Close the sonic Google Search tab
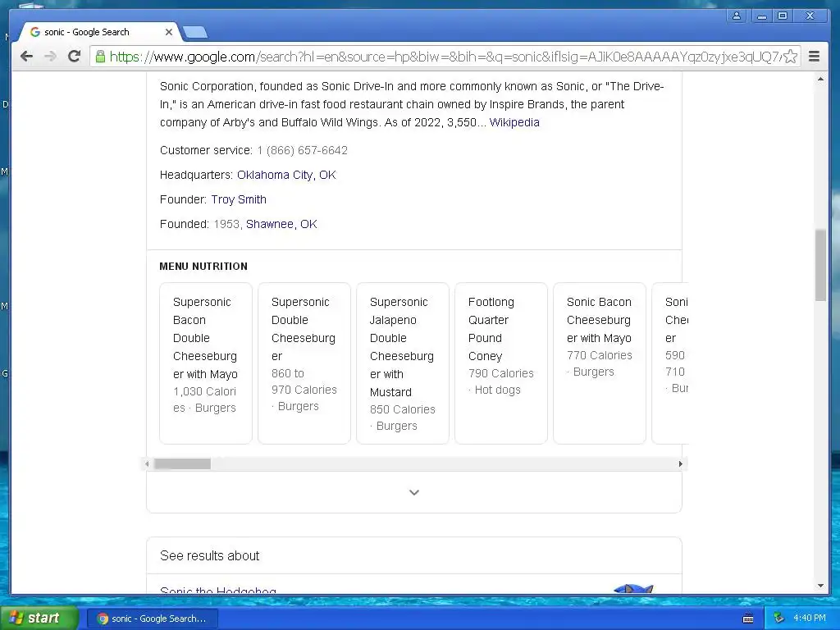The width and height of the screenshot is (840, 630). (x=169, y=32)
